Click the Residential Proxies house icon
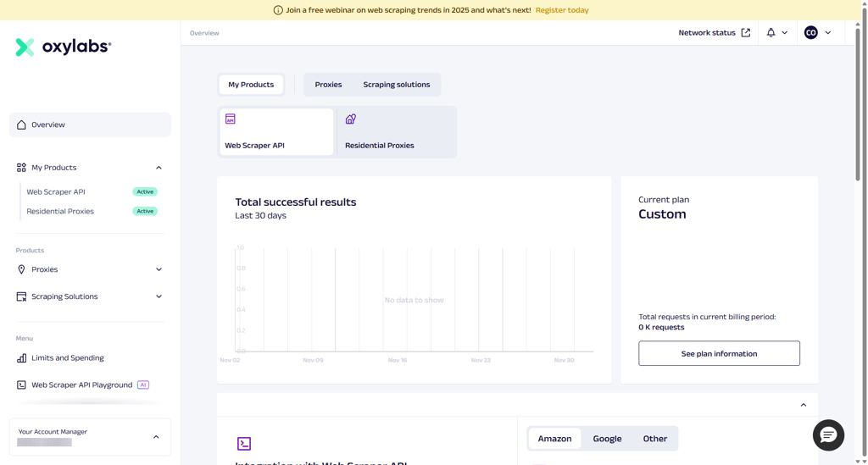The width and height of the screenshot is (868, 465). pos(351,119)
